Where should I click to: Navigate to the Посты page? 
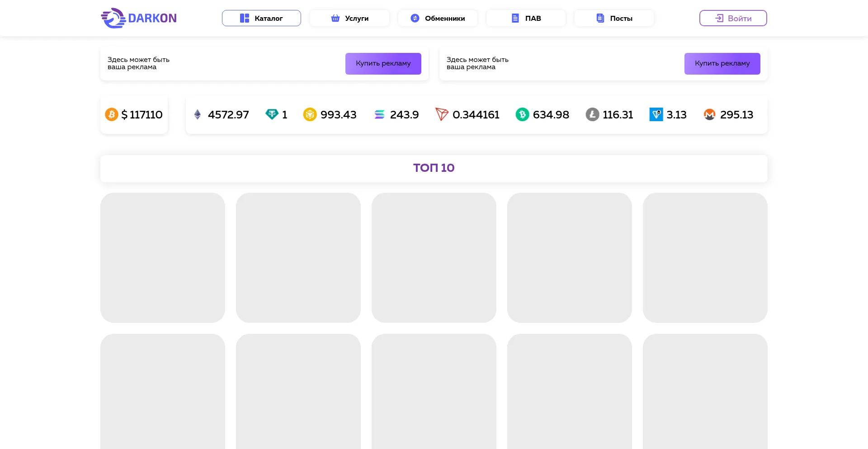pos(614,18)
